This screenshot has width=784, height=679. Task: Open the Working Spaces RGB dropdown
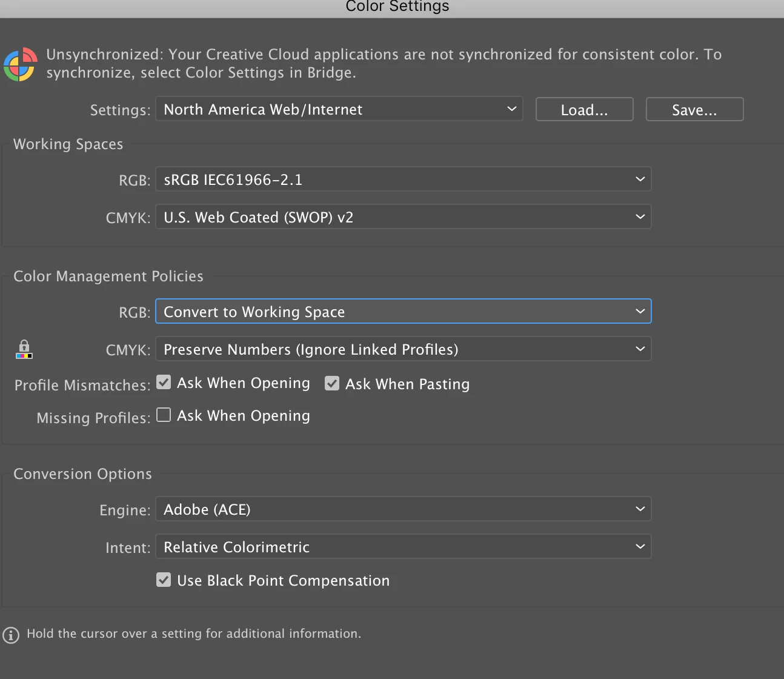404,179
